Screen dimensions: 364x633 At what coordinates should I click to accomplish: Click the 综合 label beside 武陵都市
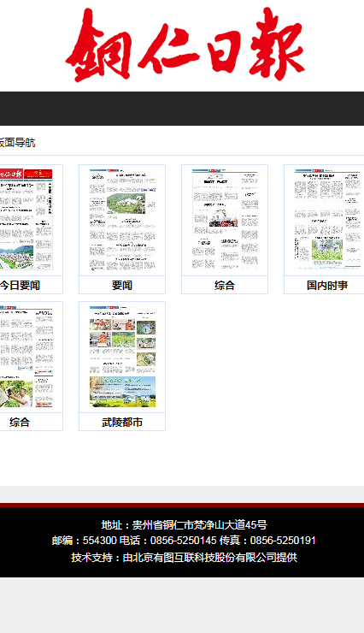(20, 423)
